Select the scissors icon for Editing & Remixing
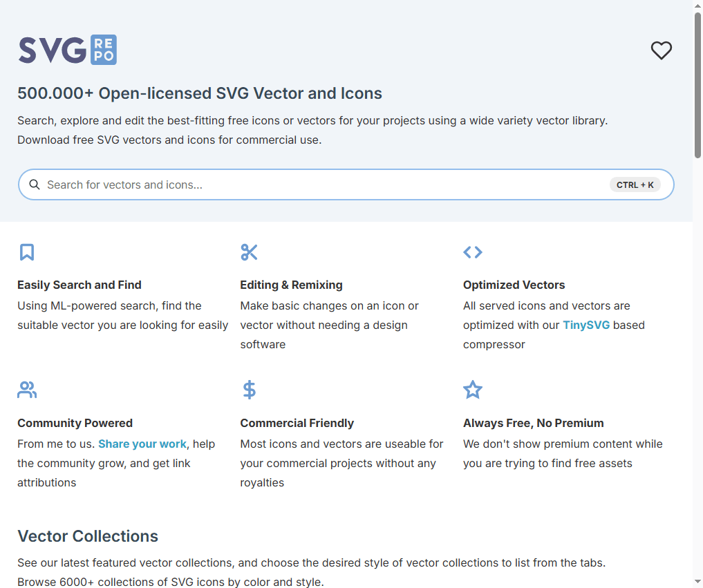The height and width of the screenshot is (588, 703). [x=249, y=252]
